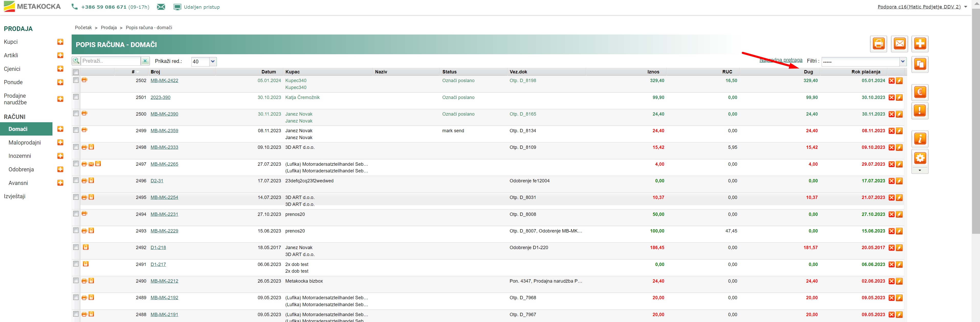Click the envelope send-mail button in header
980x322 pixels.
point(899,44)
